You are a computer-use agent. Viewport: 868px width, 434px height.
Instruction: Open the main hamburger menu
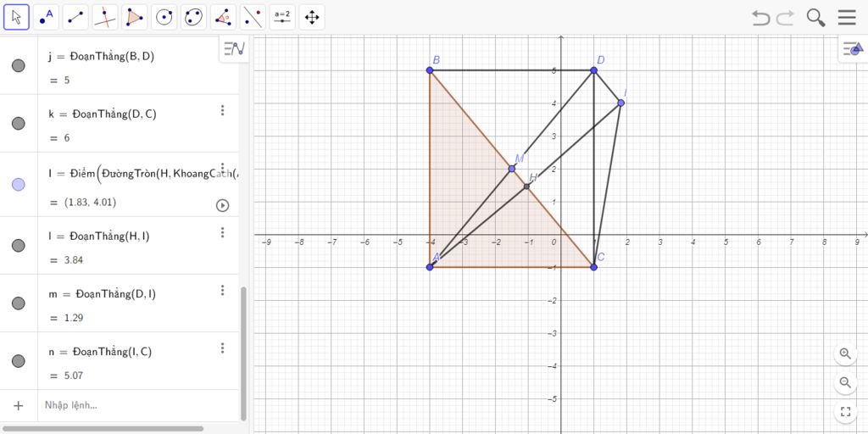[847, 18]
